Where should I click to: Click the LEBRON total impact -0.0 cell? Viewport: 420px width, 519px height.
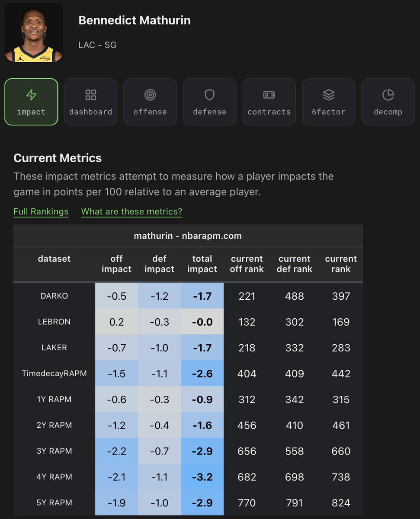(202, 322)
